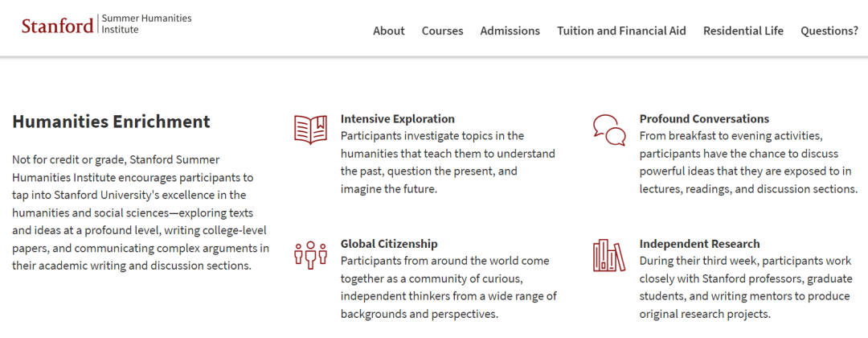
Task: Click the paragraph starting Not for credit
Action: pyautogui.click(x=141, y=212)
